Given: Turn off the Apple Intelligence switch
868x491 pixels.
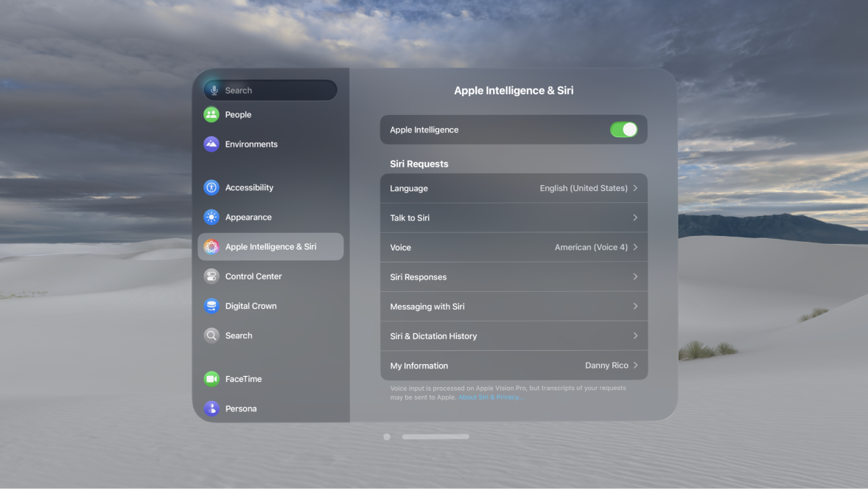Looking at the screenshot, I should pyautogui.click(x=623, y=130).
